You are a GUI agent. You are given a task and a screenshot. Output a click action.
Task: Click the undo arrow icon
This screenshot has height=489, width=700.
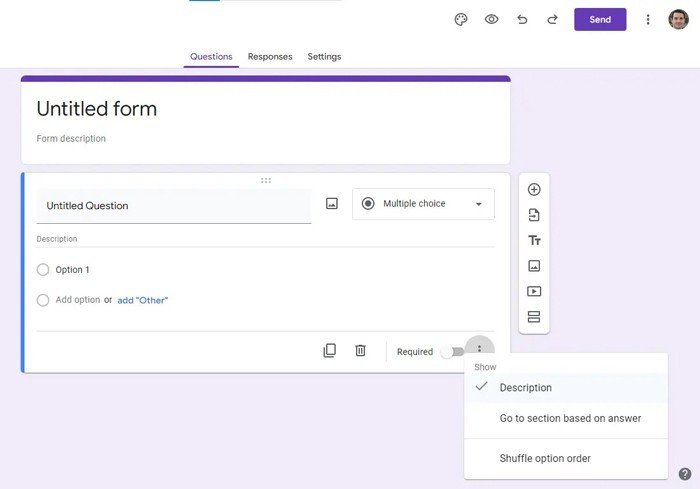click(x=522, y=20)
